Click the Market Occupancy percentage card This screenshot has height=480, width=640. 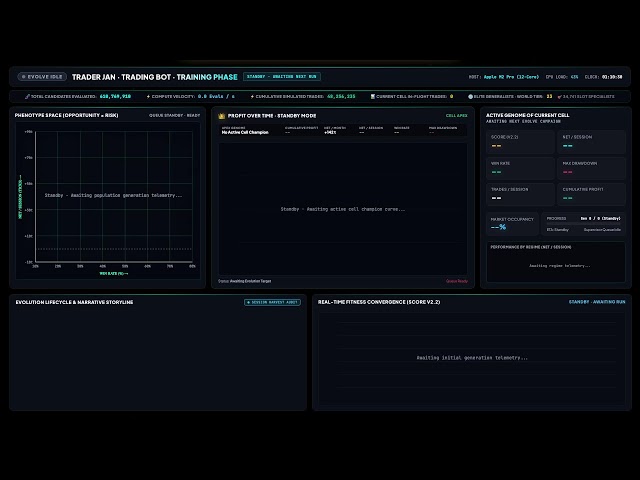(512, 224)
